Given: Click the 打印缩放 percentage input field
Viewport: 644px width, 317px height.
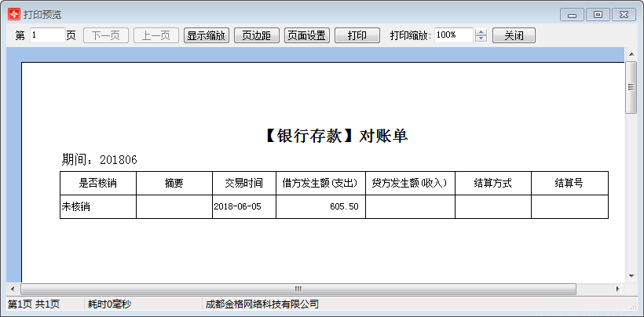Looking at the screenshot, I should point(452,35).
